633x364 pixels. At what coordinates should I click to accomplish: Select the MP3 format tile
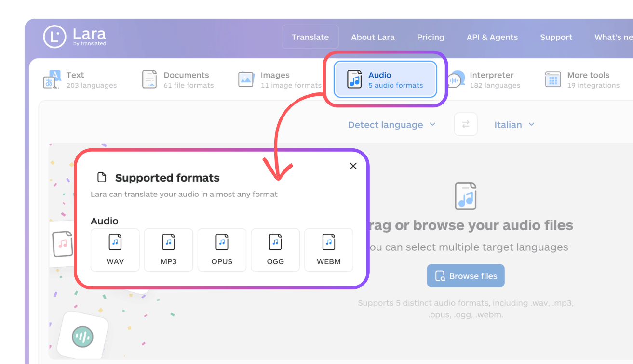click(169, 250)
